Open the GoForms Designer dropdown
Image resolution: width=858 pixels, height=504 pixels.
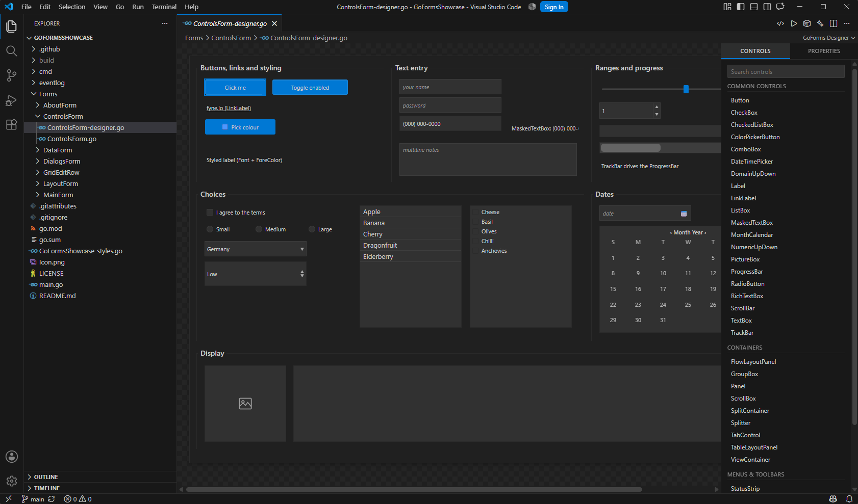point(828,38)
